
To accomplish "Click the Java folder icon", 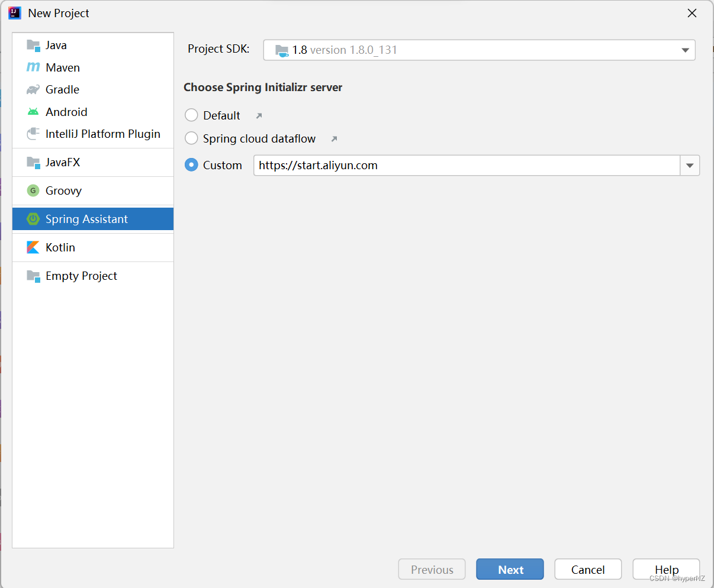I will 33,46.
